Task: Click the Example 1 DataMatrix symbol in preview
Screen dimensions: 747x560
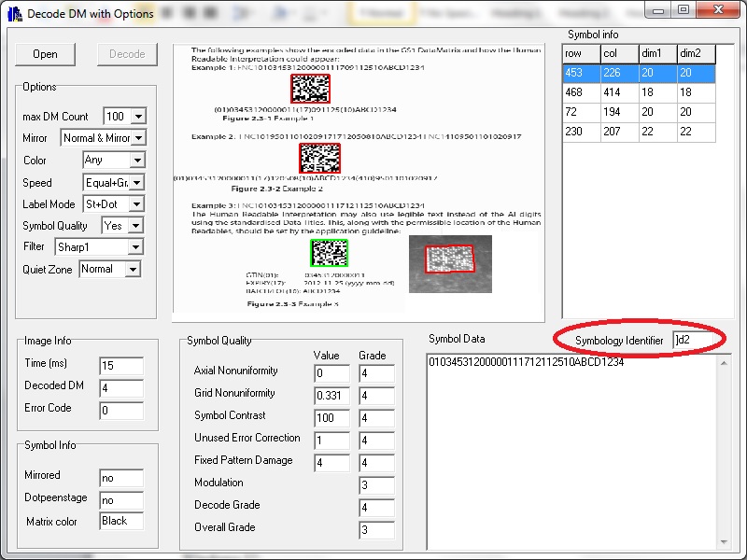Action: click(x=311, y=89)
